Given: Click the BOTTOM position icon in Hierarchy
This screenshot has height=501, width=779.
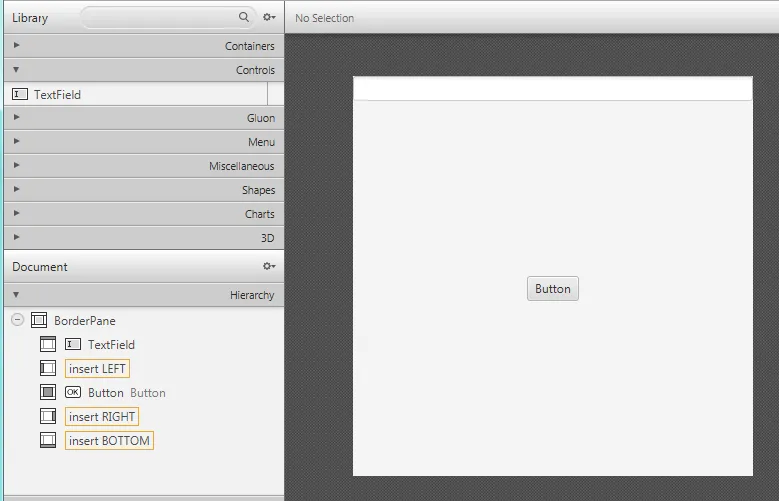Looking at the screenshot, I should [x=48, y=440].
